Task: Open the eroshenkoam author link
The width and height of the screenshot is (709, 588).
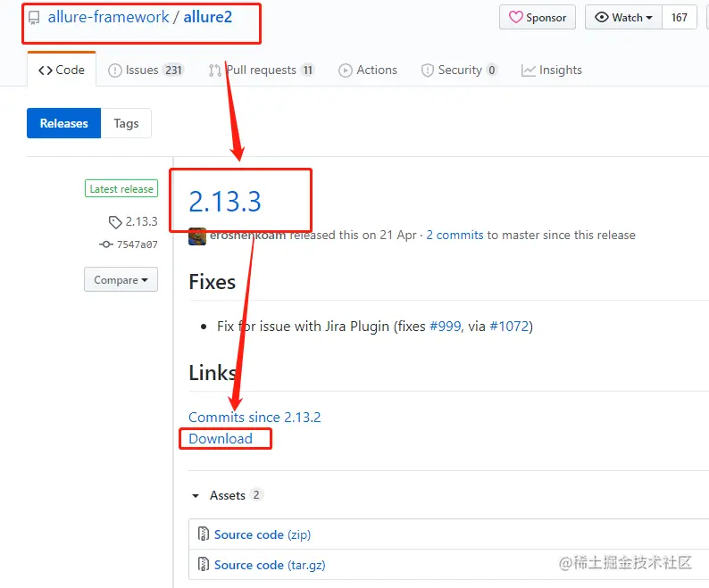Action: point(247,235)
